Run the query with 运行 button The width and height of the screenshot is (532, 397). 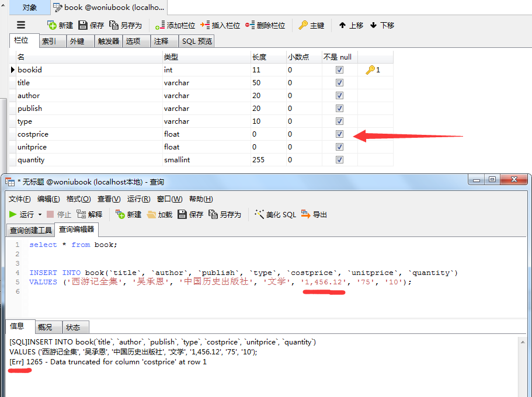[22, 214]
